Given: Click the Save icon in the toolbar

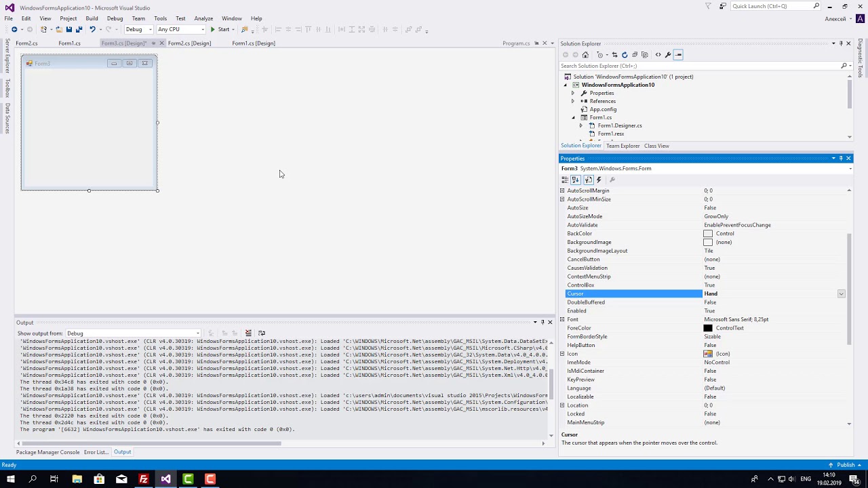Looking at the screenshot, I should pyautogui.click(x=68, y=29).
